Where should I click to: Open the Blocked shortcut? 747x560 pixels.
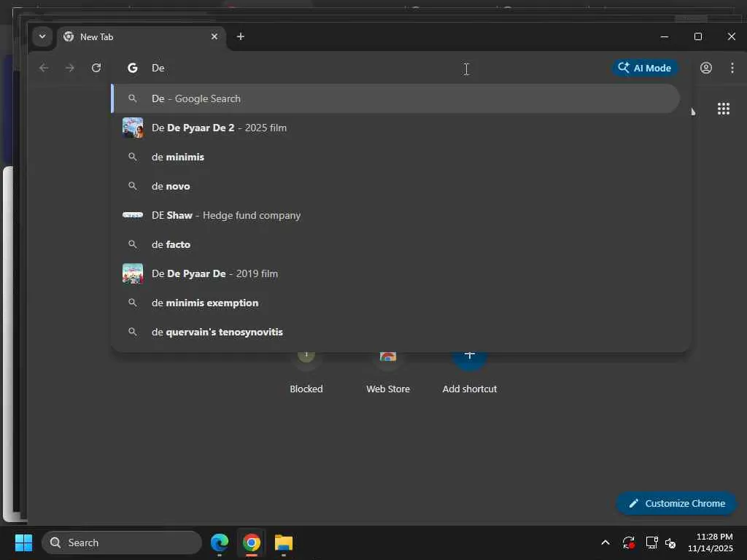306,374
